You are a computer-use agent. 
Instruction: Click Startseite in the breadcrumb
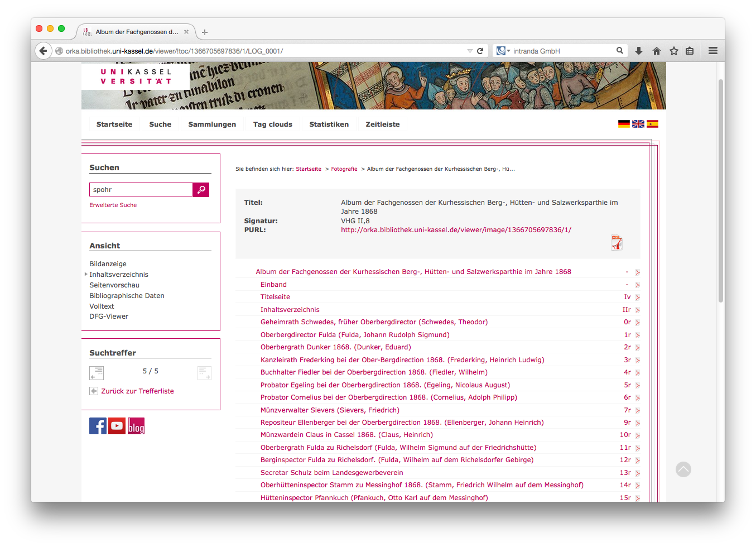click(309, 169)
